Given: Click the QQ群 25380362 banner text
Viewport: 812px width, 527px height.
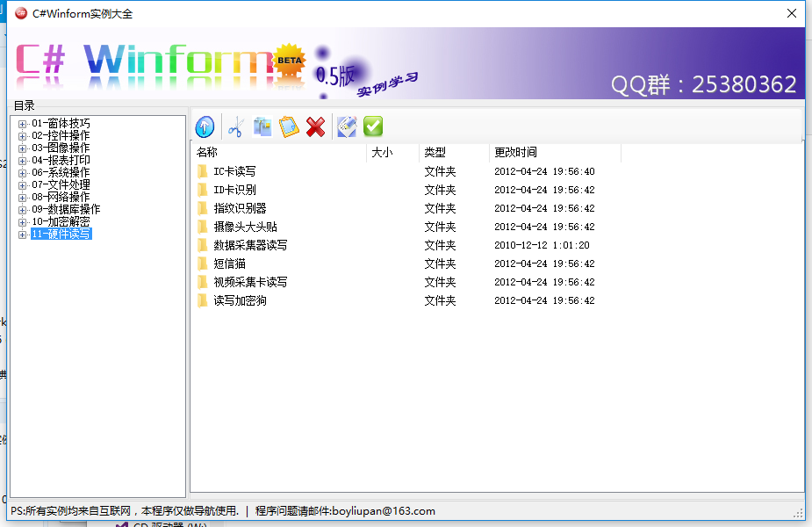Looking at the screenshot, I should coord(704,84).
